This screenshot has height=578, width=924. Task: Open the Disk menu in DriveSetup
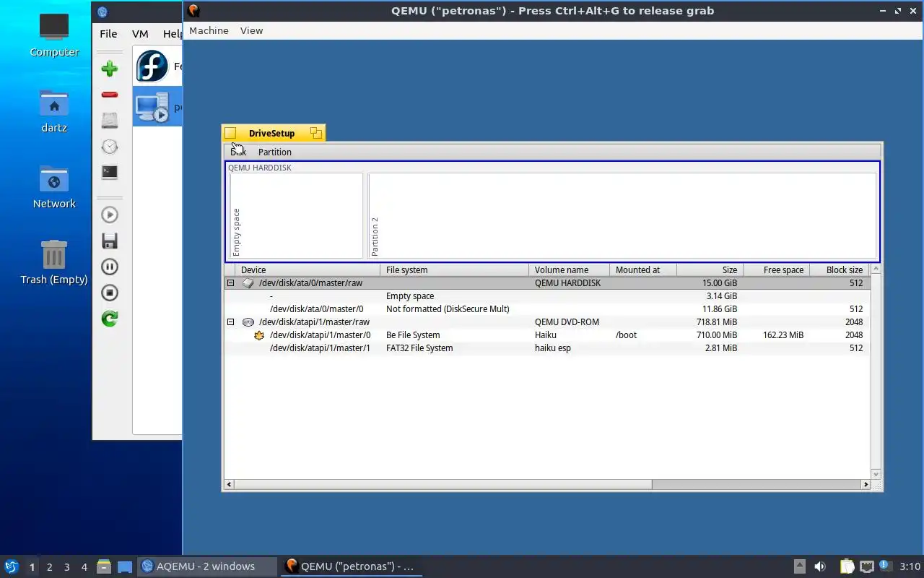[x=238, y=152]
